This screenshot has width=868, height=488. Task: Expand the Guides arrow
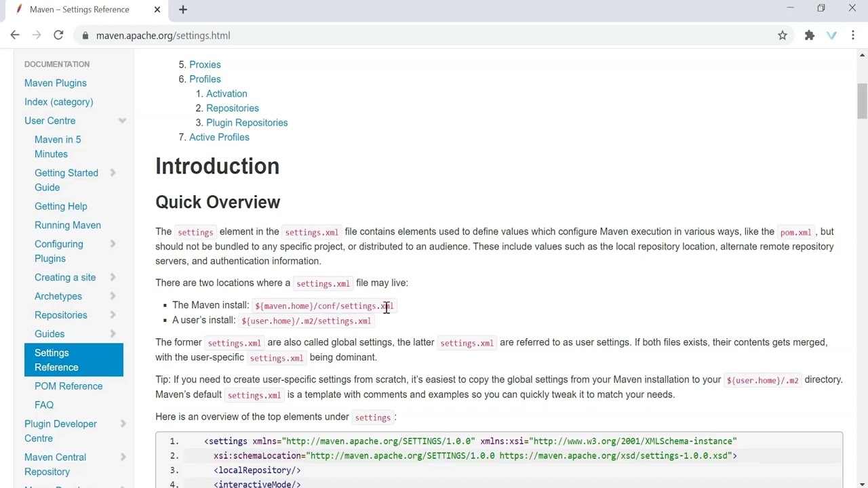click(x=113, y=333)
